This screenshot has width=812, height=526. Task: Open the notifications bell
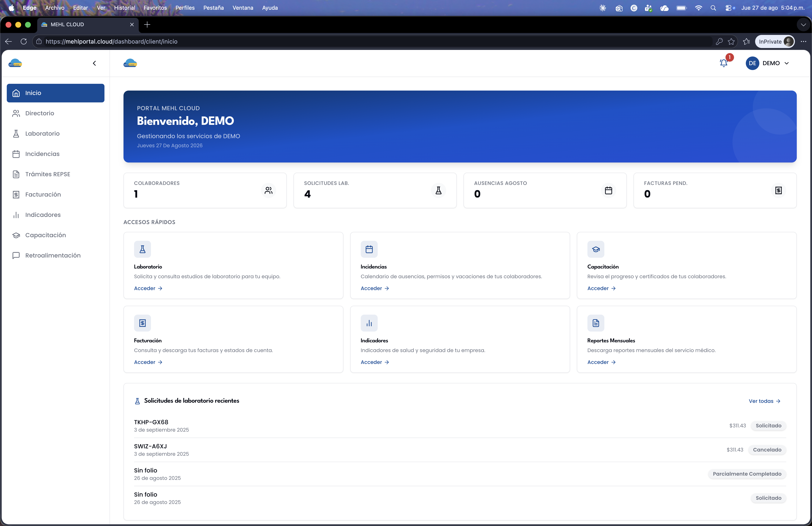tap(724, 63)
